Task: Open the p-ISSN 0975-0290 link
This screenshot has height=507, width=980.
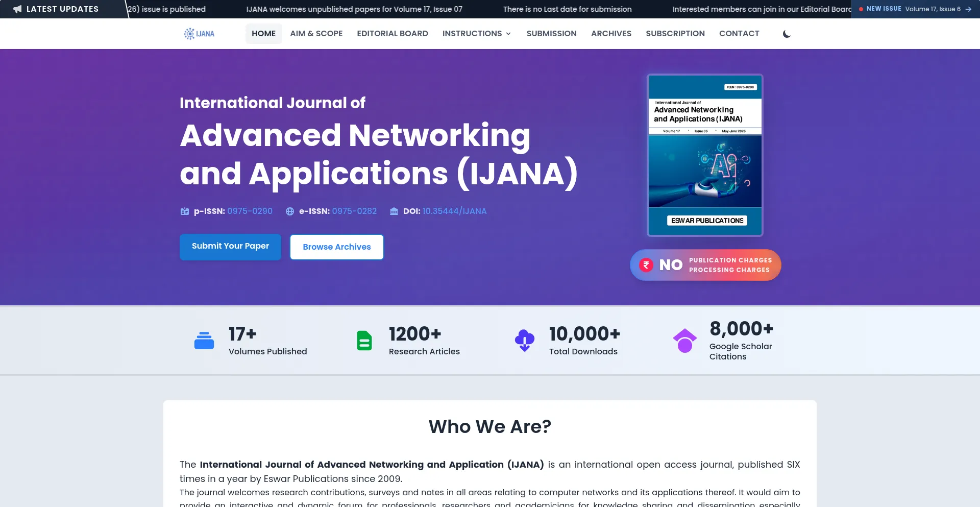Action: [250, 211]
